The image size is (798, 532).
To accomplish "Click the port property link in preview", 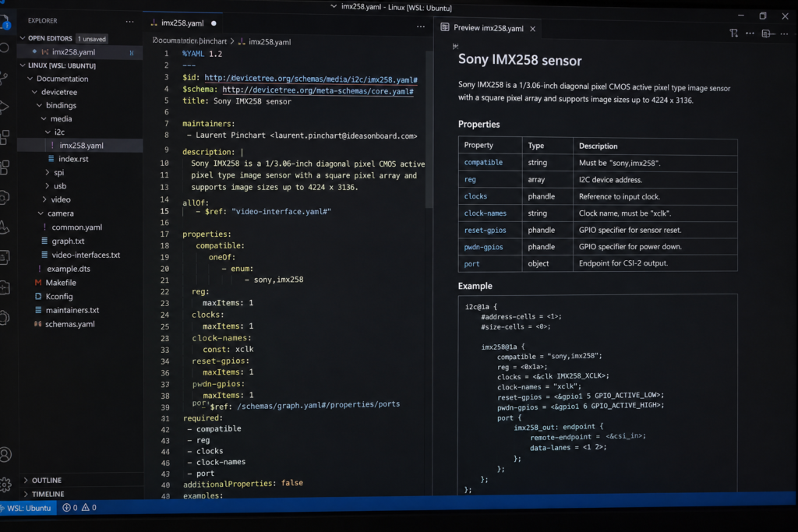I will pos(471,263).
